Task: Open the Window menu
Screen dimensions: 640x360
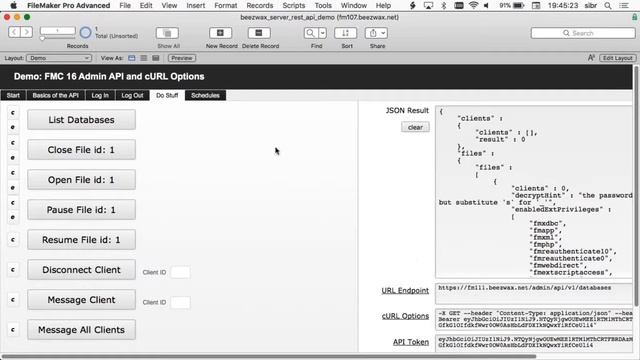Action: click(x=353, y=5)
